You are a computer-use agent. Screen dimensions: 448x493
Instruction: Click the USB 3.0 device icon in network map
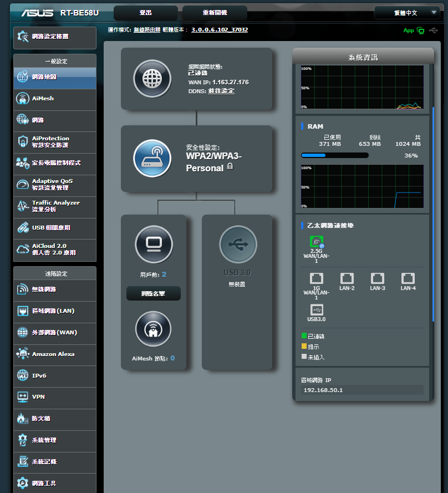point(238,245)
